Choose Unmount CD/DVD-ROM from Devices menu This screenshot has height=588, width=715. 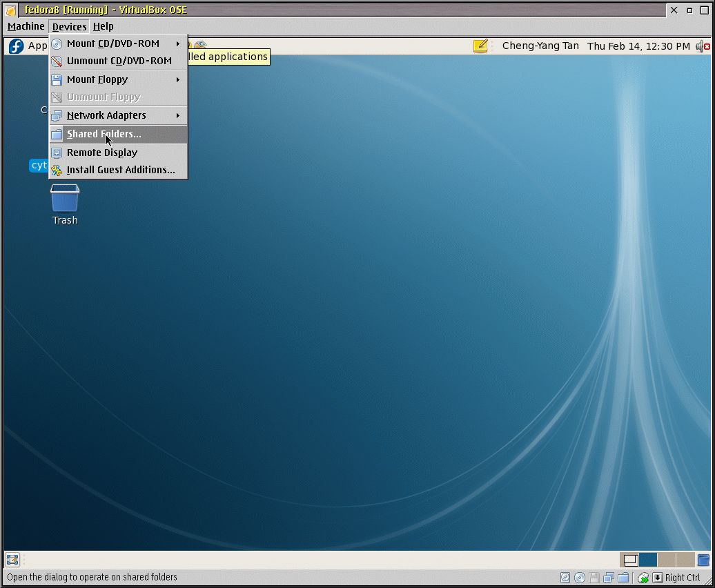118,61
